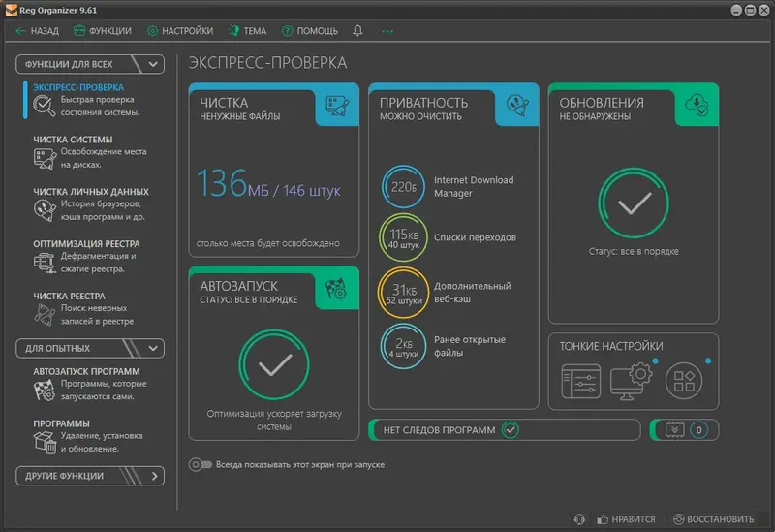Viewport: 775px width, 532px height.
Task: Click the personal data cleanup sidebar icon
Action: coord(45,210)
